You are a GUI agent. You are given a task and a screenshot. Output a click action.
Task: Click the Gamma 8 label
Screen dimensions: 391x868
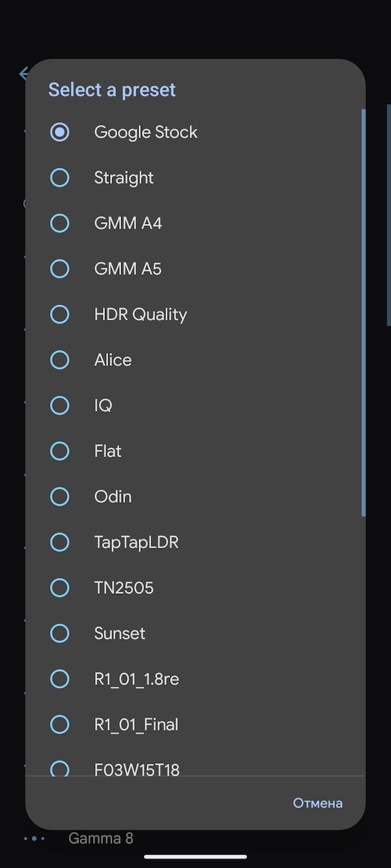tap(100, 838)
